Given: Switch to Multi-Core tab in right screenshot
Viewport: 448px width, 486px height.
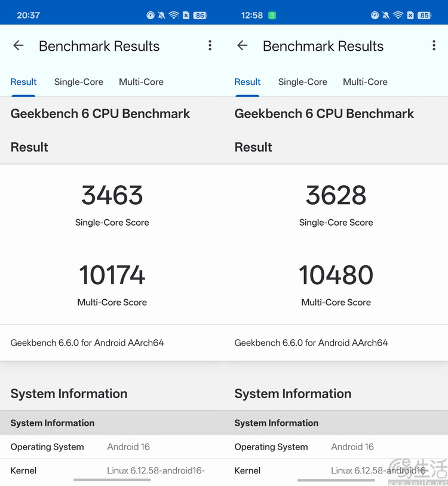Looking at the screenshot, I should coord(365,82).
